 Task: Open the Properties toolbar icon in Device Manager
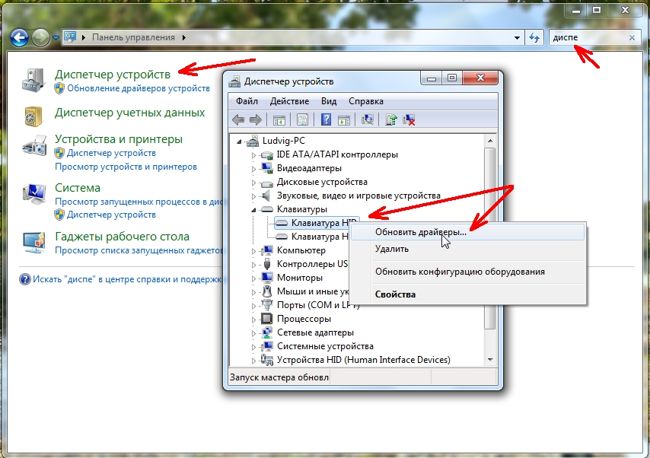303,120
